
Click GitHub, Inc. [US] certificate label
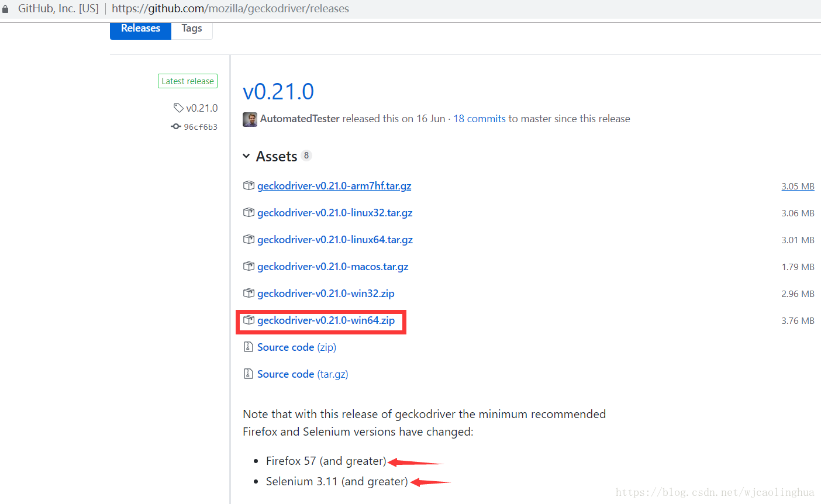pyautogui.click(x=58, y=9)
